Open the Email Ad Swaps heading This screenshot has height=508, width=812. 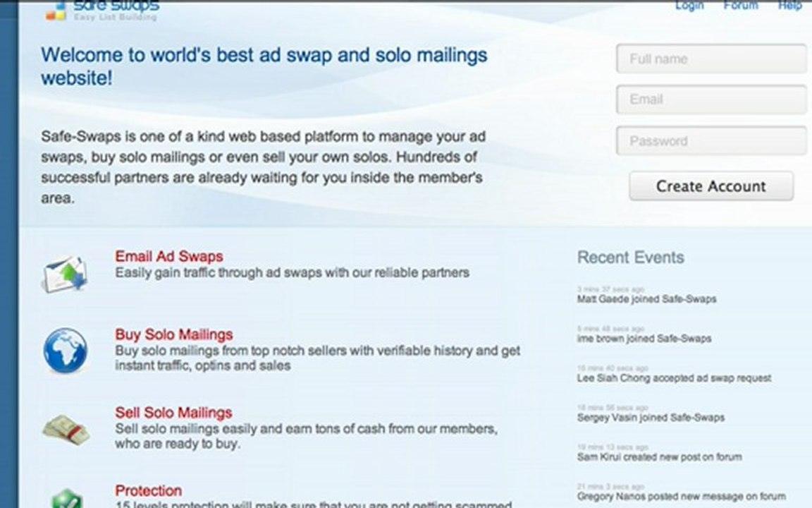(x=169, y=257)
